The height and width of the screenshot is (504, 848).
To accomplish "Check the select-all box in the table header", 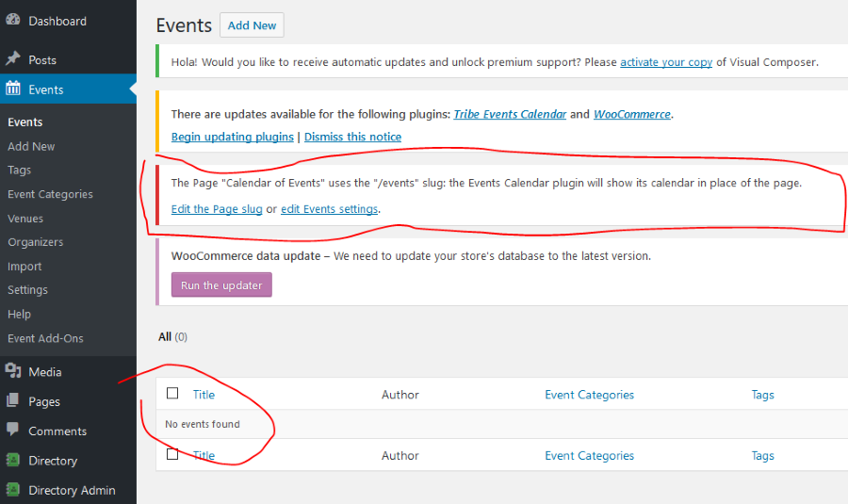I will [x=172, y=393].
